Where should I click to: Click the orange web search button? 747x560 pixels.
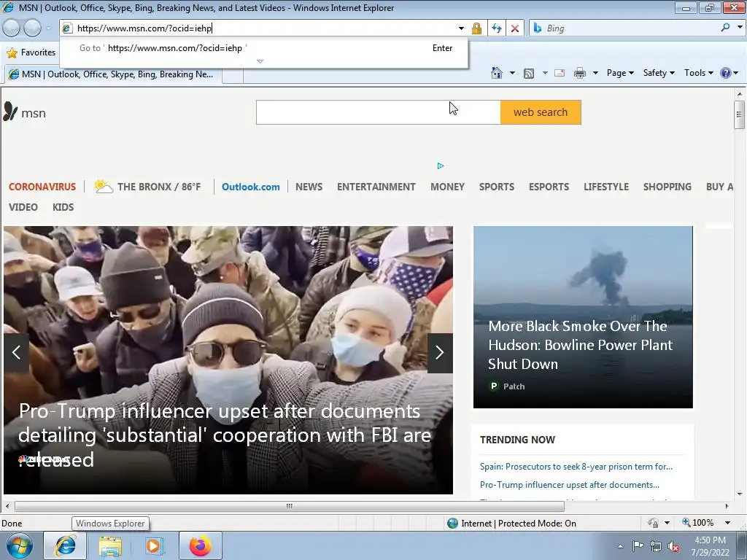541,112
